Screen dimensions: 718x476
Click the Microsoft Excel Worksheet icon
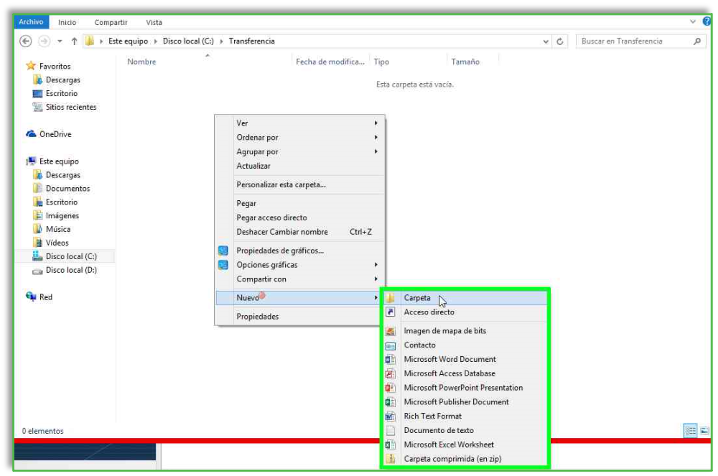click(x=391, y=444)
